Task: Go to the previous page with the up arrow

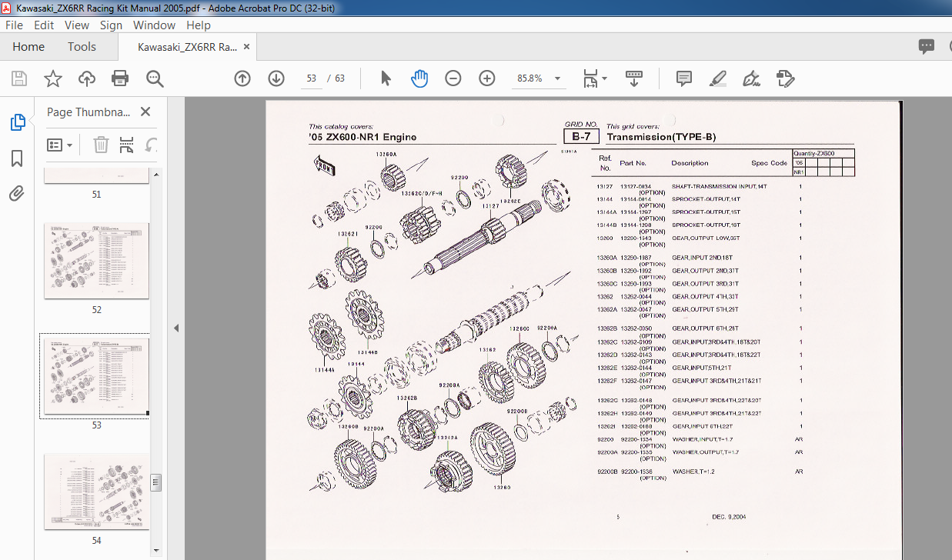Action: click(x=242, y=78)
